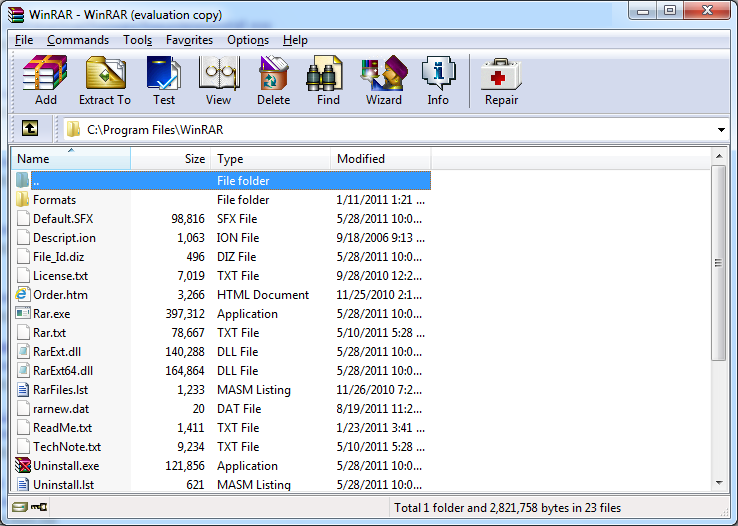
Task: Click the 397,312 size value
Action: (x=185, y=314)
